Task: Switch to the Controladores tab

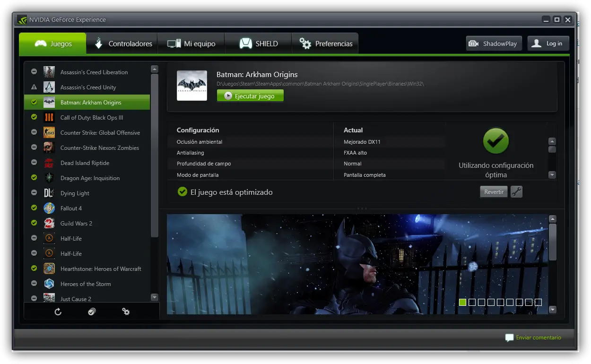Action: [x=122, y=43]
